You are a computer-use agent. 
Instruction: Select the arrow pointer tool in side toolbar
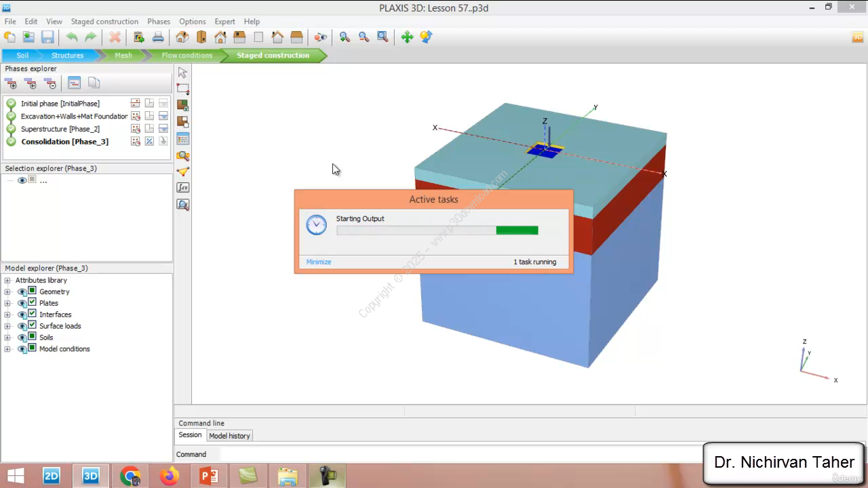pos(182,73)
